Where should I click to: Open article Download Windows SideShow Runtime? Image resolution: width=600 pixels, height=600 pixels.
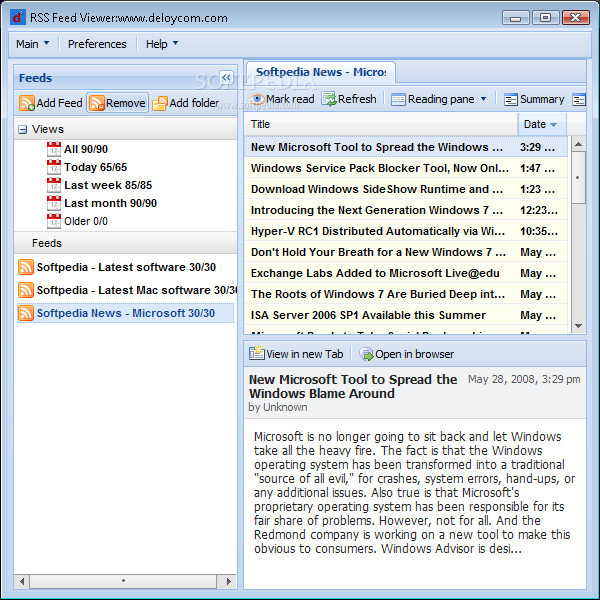pyautogui.click(x=406, y=189)
